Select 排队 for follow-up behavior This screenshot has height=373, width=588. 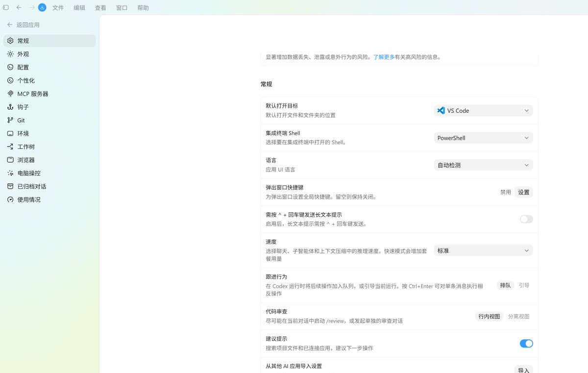point(505,285)
